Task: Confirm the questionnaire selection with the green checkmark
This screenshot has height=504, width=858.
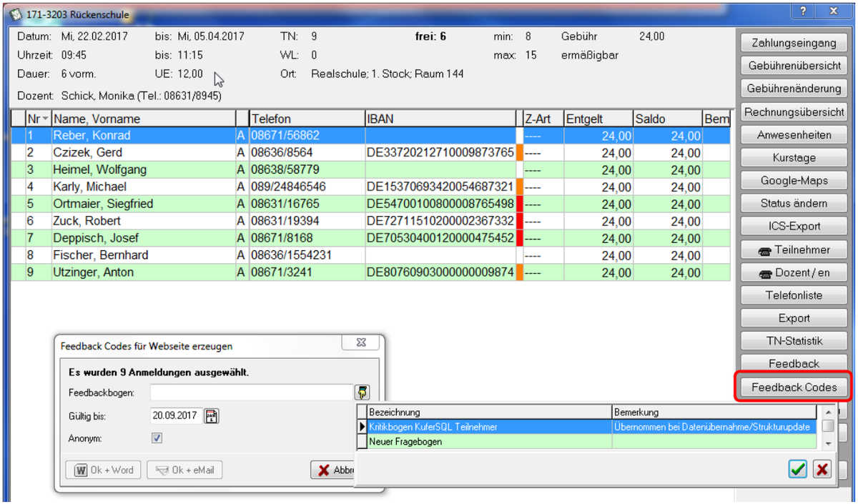Action: point(798,469)
